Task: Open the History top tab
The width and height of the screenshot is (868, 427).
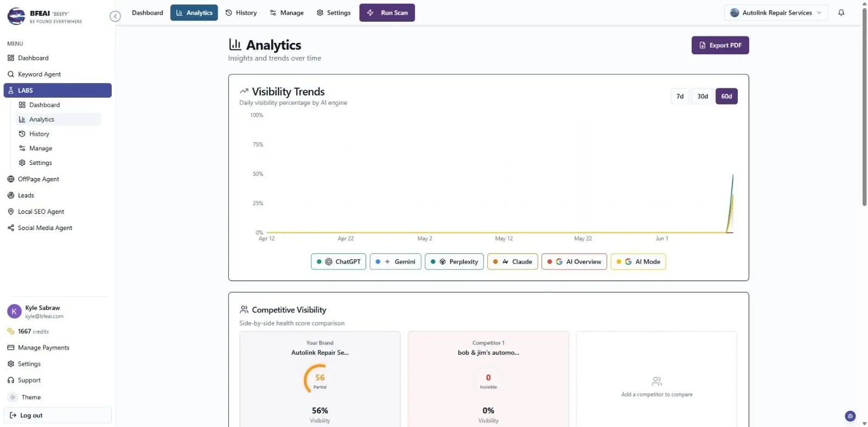Action: tap(241, 12)
